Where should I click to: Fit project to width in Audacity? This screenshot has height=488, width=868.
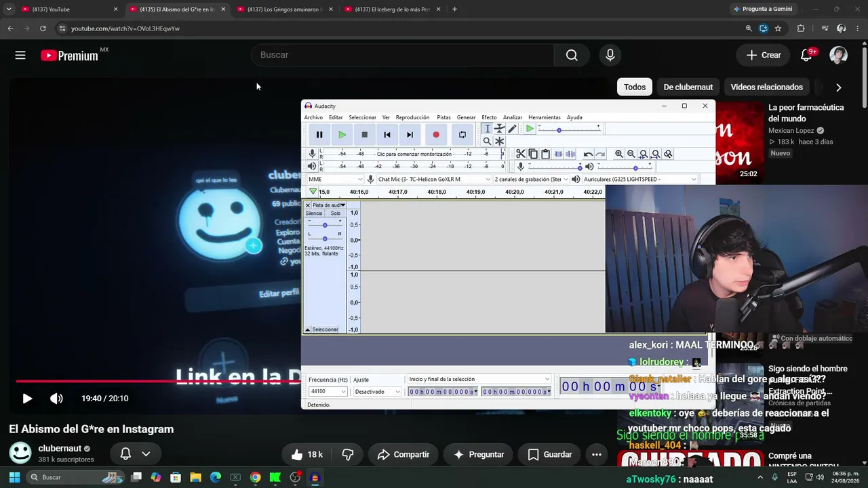click(656, 154)
